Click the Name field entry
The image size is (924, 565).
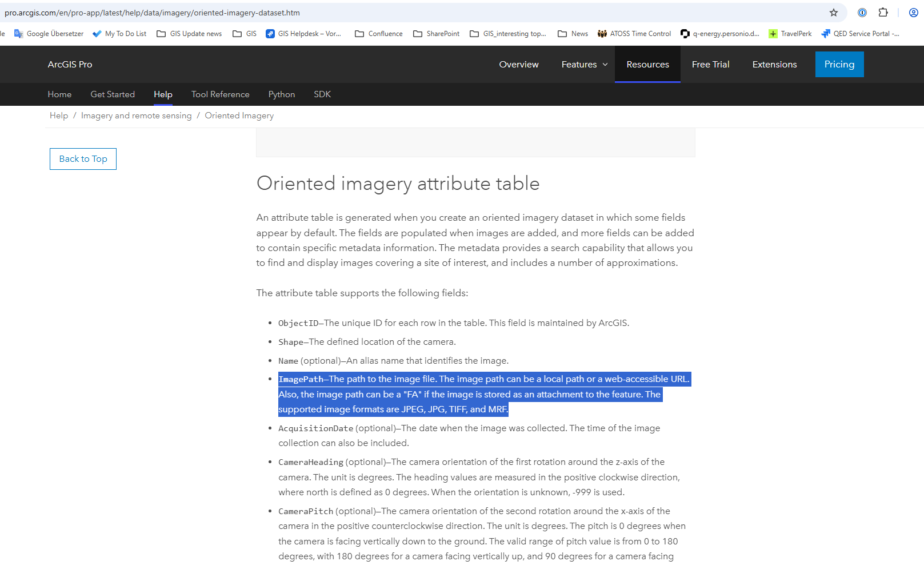(288, 361)
